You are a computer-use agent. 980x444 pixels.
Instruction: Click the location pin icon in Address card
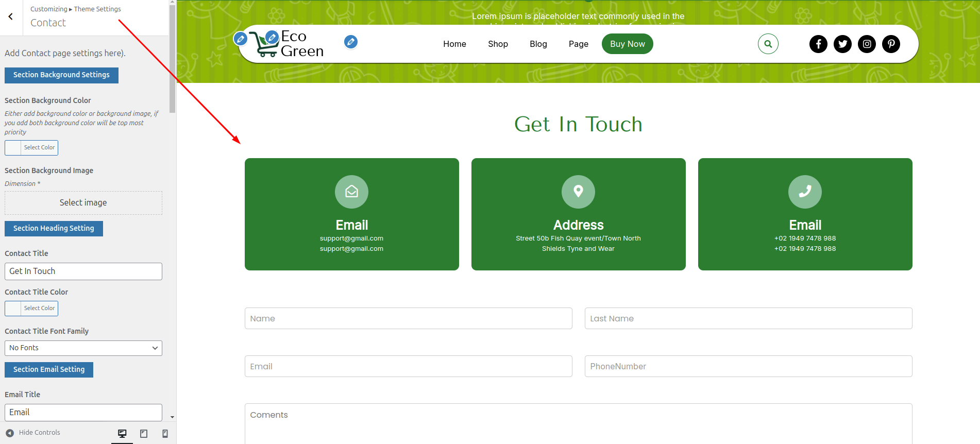pos(578,192)
